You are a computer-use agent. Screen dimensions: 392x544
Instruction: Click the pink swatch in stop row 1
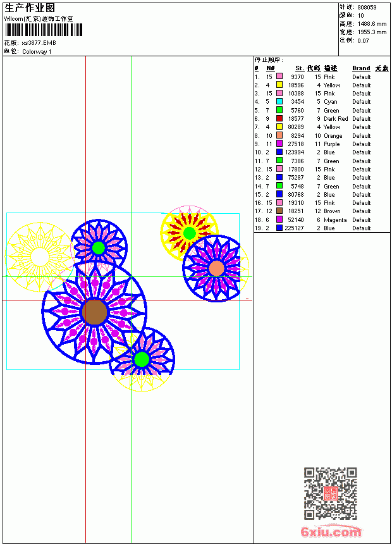click(x=279, y=77)
